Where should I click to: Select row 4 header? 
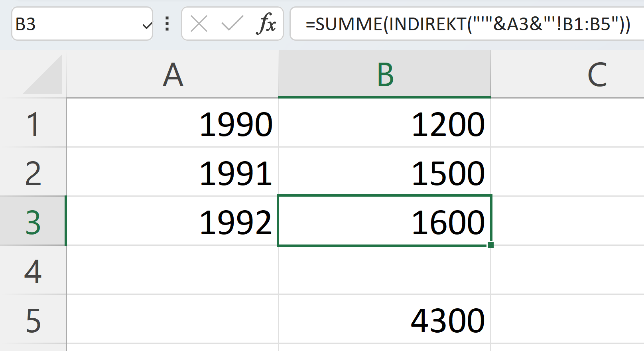(x=33, y=270)
